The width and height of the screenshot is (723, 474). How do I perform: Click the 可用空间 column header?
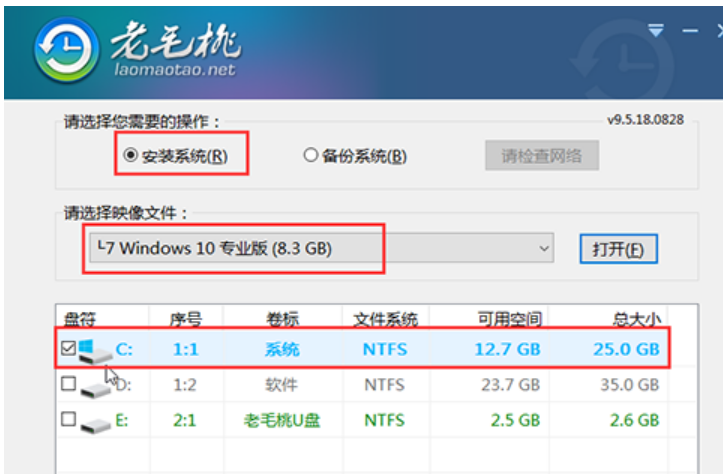[510, 319]
